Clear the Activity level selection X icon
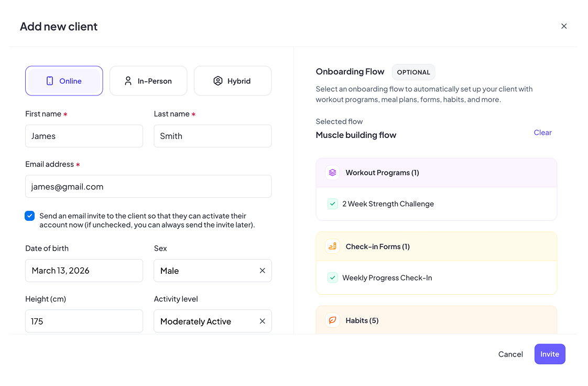Viewport: 588px width, 386px height. [x=262, y=321]
